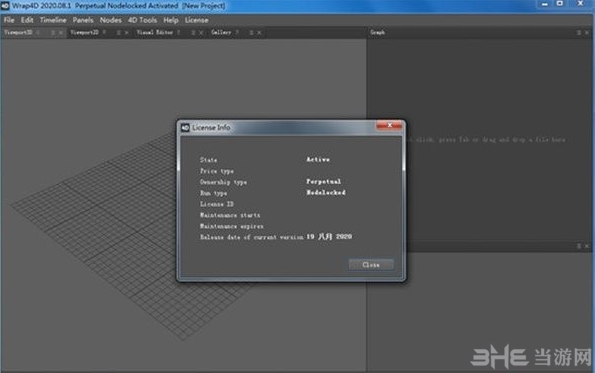
Task: Close the lower-right panel below the Graph
Action: [587, 246]
